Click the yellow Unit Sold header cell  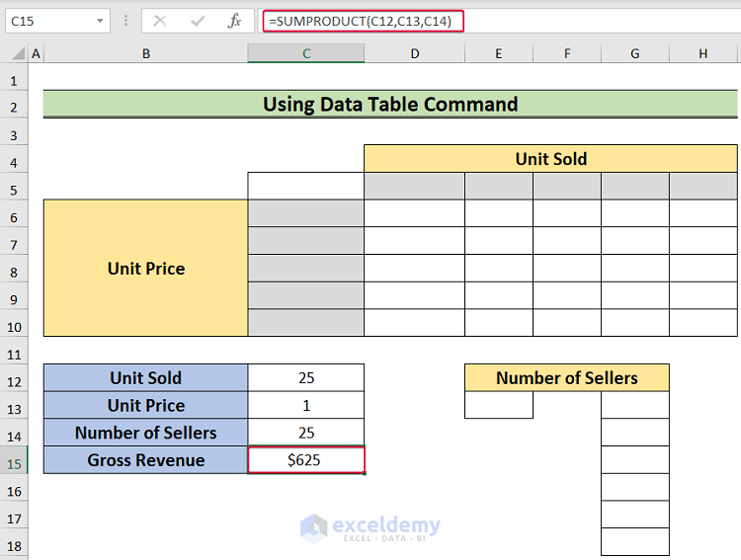pos(550,158)
